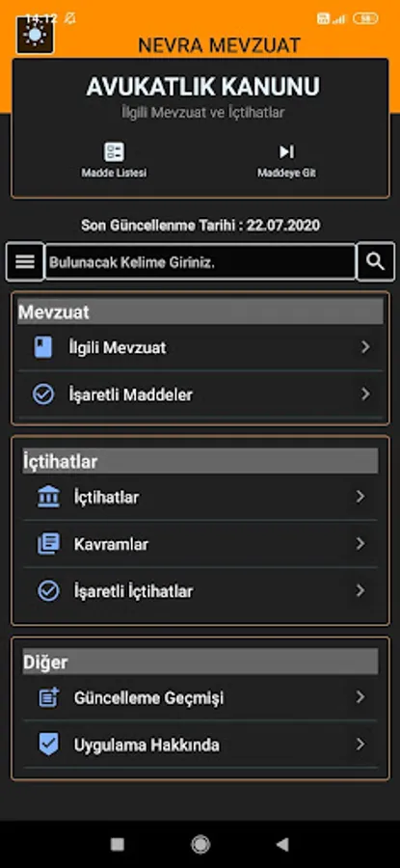
Task: Tap the İşaretli İçtihatlar checkmark icon
Action: (49, 591)
